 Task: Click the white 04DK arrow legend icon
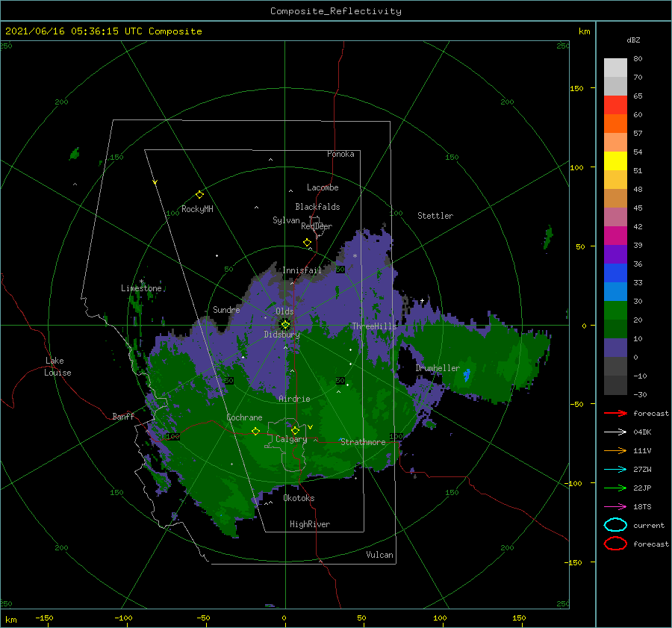pyautogui.click(x=615, y=432)
